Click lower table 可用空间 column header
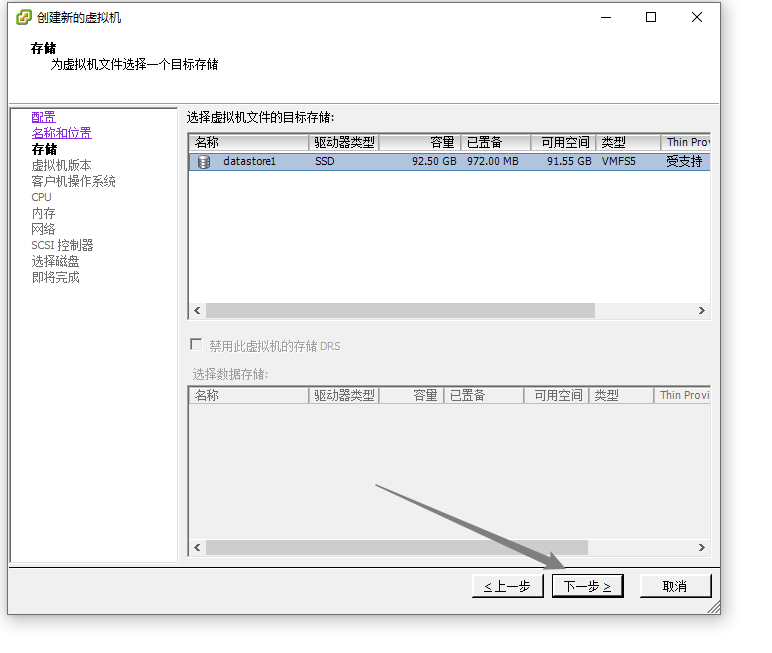The image size is (772, 653). (556, 395)
